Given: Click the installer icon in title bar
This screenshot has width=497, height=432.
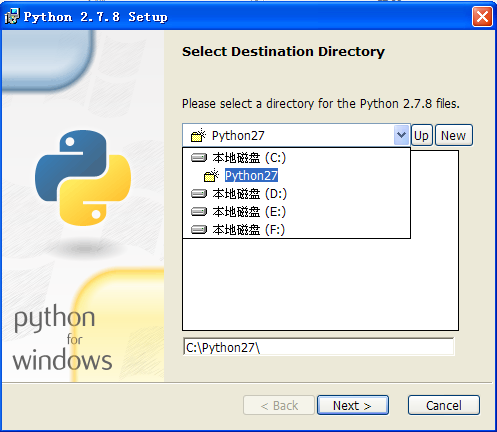Looking at the screenshot, I should 12,16.
